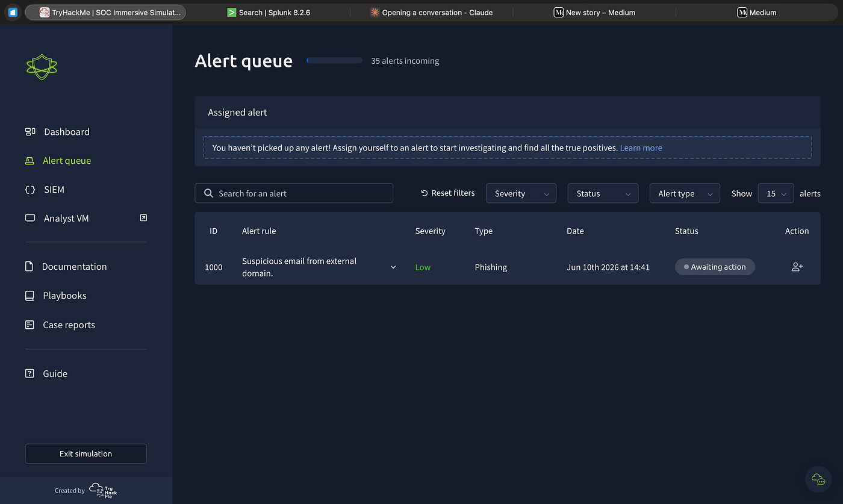Viewport: 843px width, 504px height.
Task: Open the Show 15 alerts dropdown
Action: click(x=776, y=193)
